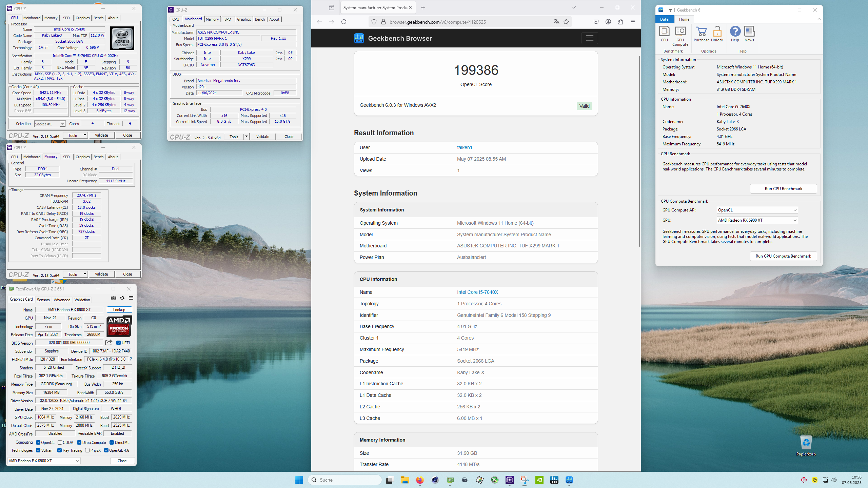Click the Purchase cart icon in Geekbench 6
The height and width of the screenshot is (488, 868).
(x=701, y=34)
